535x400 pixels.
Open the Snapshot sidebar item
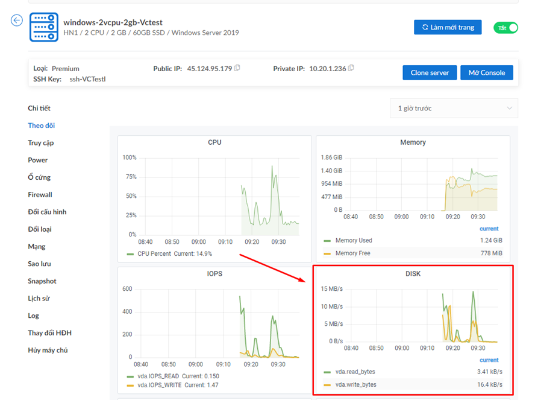42,281
